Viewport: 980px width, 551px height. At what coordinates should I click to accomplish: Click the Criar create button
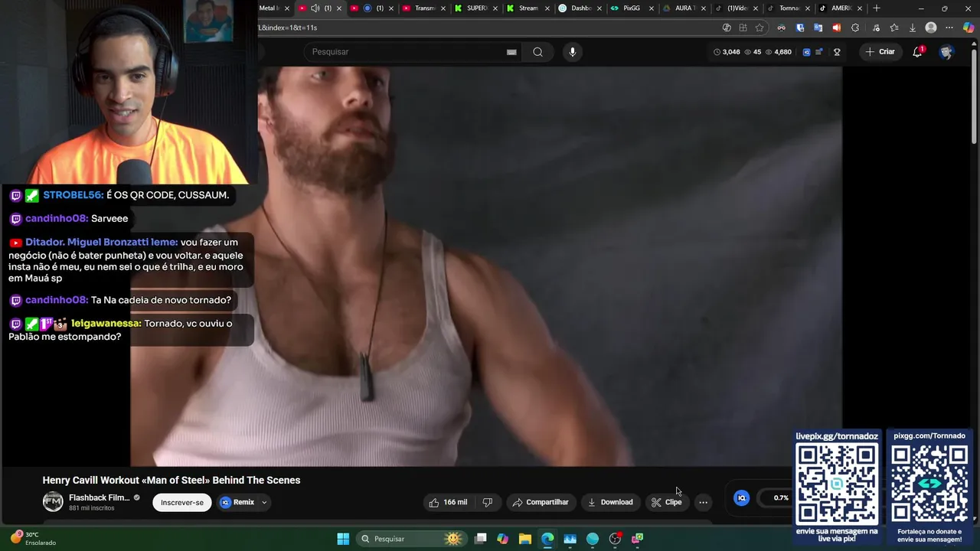(x=880, y=52)
